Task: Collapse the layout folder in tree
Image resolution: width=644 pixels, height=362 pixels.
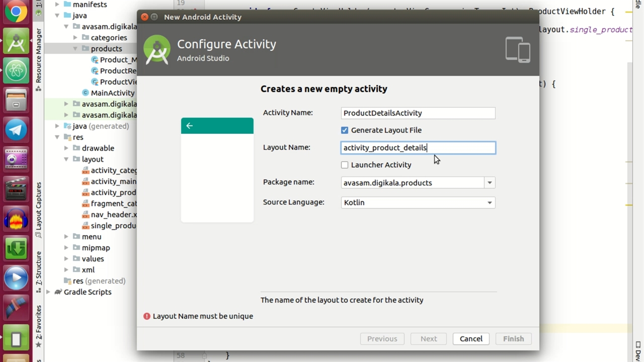Action: 66,159
